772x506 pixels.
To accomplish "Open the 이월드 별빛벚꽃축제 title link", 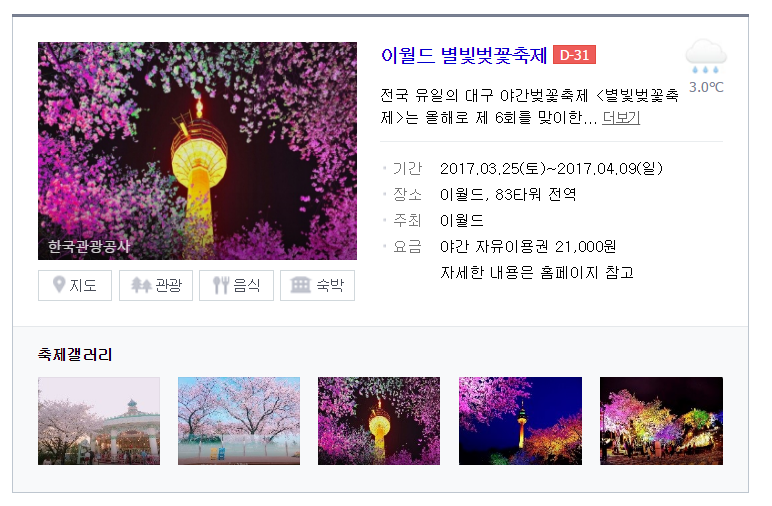I will pyautogui.click(x=464, y=55).
